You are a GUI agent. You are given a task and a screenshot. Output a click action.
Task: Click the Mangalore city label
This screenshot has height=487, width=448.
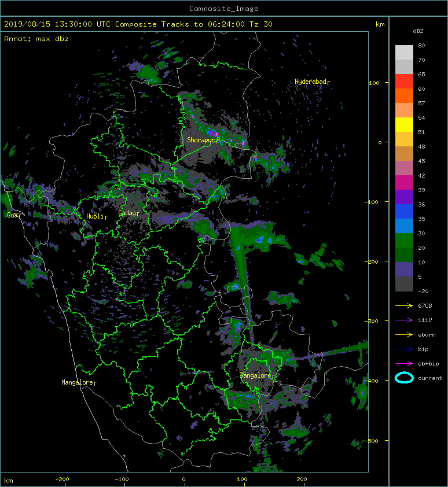[x=78, y=382]
